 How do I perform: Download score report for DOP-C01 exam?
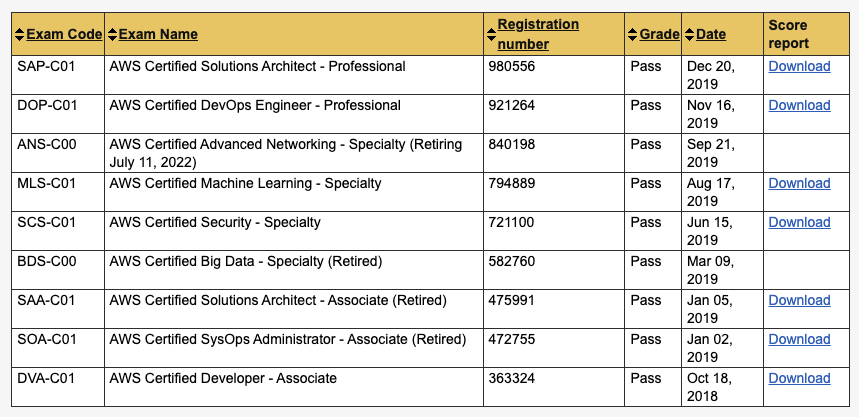(799, 106)
